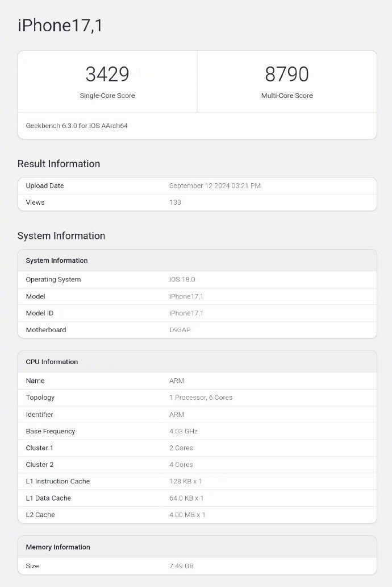Image resolution: width=392 pixels, height=587 pixels.
Task: Click the CPU Information table header
Action: (x=52, y=362)
